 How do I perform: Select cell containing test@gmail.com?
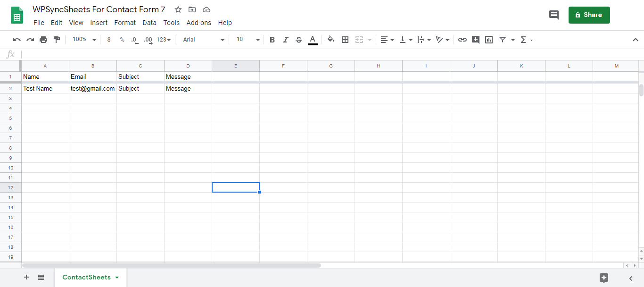pos(93,88)
